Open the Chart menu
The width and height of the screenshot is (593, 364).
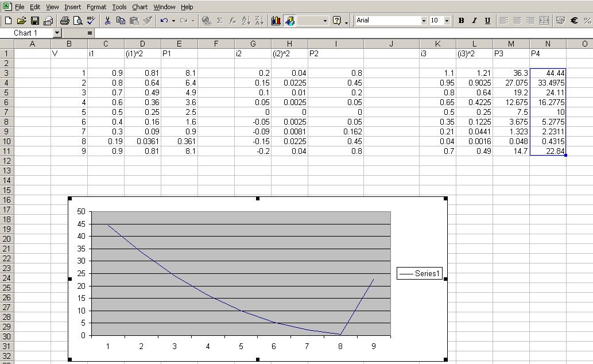(x=139, y=7)
